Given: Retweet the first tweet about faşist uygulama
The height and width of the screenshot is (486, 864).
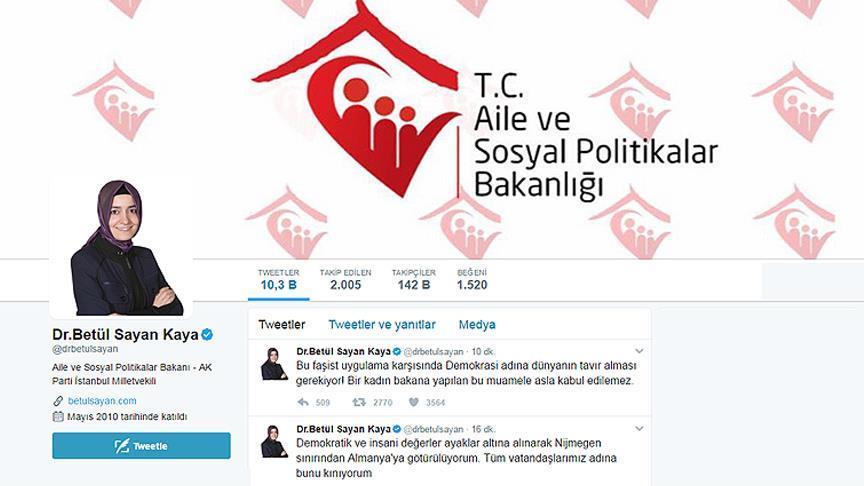Looking at the screenshot, I should 359,402.
